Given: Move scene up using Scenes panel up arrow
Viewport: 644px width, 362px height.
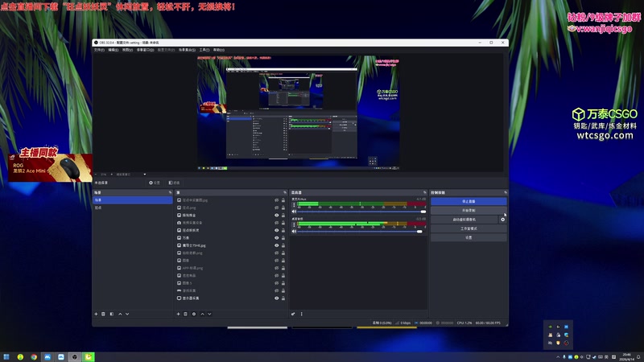Looking at the screenshot, I should tap(120, 314).
